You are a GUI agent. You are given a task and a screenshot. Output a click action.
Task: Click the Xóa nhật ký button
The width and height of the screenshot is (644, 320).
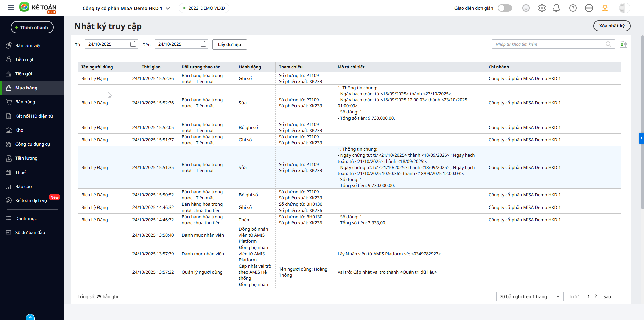tap(611, 26)
